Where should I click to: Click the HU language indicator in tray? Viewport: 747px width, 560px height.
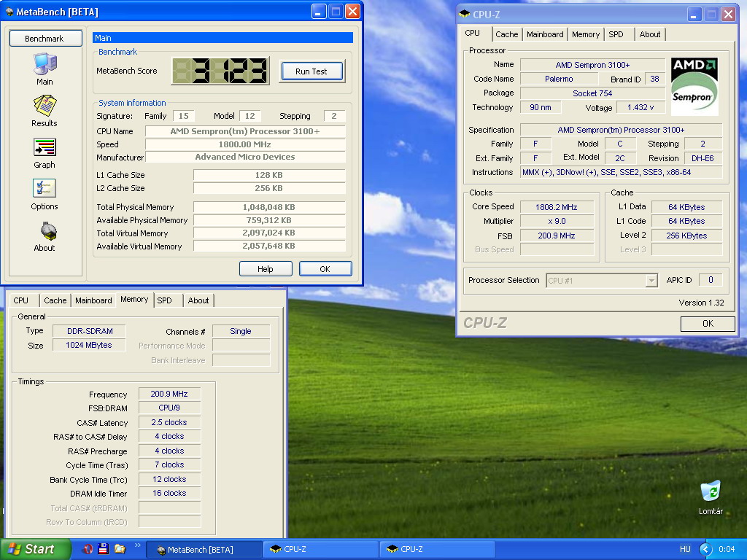[685, 550]
